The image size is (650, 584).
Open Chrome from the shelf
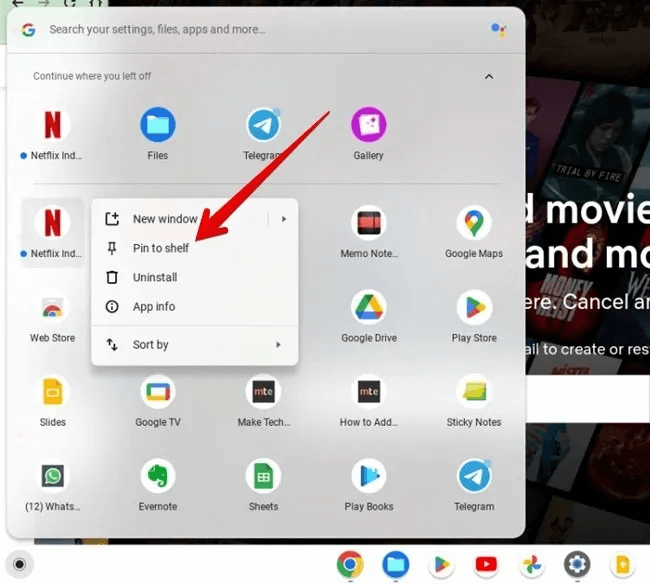click(x=350, y=564)
